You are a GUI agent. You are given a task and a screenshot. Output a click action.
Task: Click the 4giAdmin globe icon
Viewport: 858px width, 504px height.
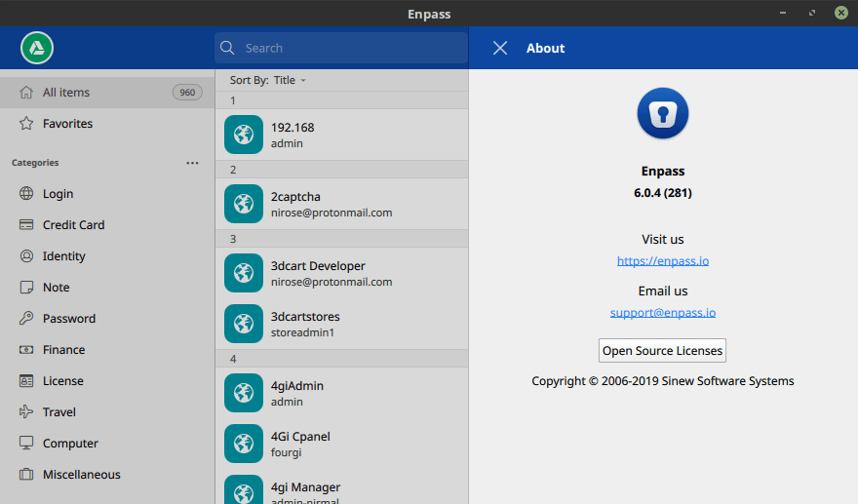point(244,393)
